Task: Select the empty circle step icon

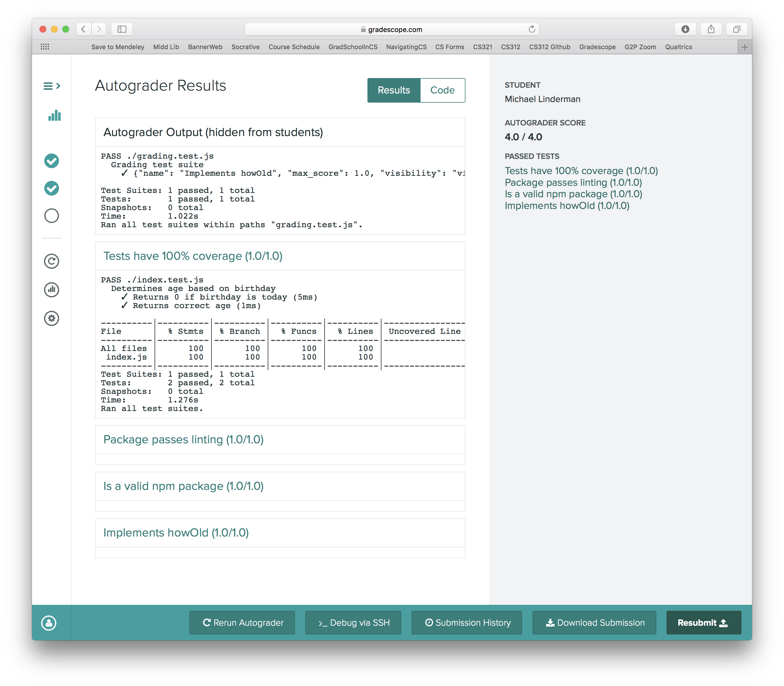Action: 52,216
